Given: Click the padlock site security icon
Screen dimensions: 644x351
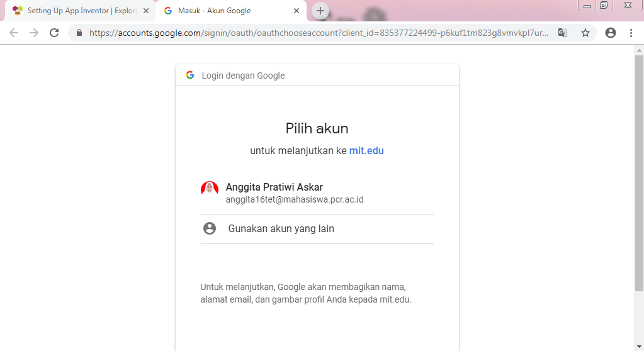Looking at the screenshot, I should click(x=79, y=33).
